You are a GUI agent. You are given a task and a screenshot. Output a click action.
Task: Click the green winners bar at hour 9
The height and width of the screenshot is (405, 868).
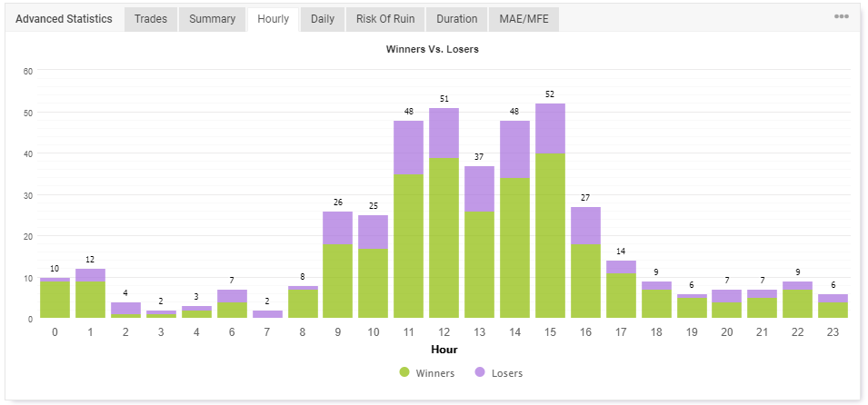[338, 282]
